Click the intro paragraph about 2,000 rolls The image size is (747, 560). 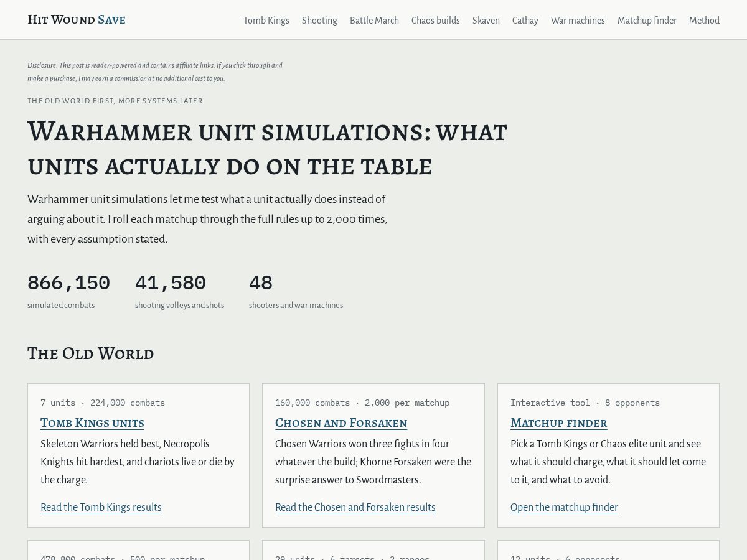207,219
